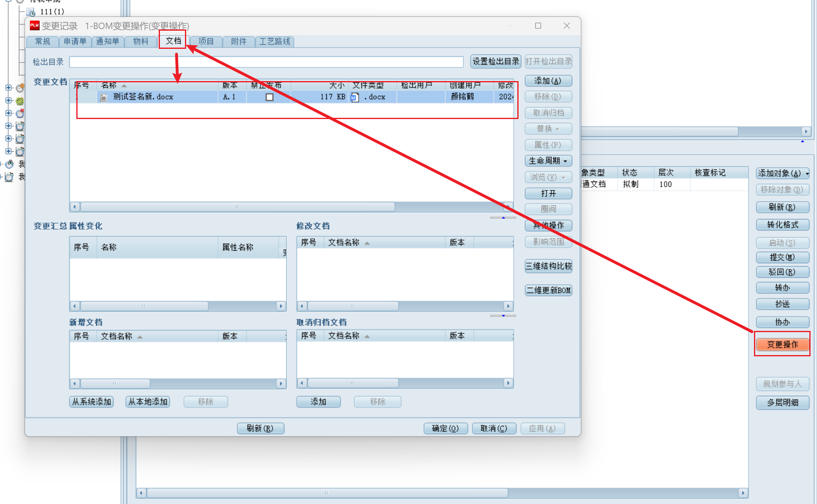
Task: Click the left scroll arrow of 新增文档 table
Action: (75, 383)
